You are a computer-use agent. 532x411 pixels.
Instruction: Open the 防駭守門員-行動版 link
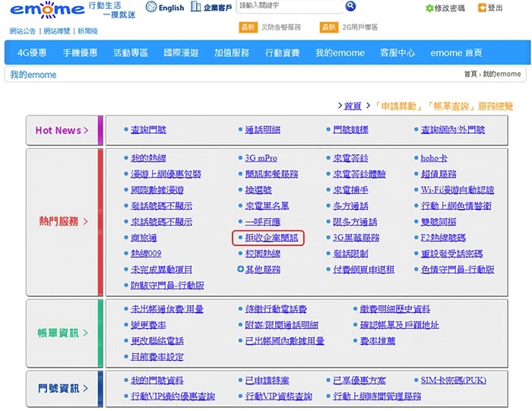[168, 286]
